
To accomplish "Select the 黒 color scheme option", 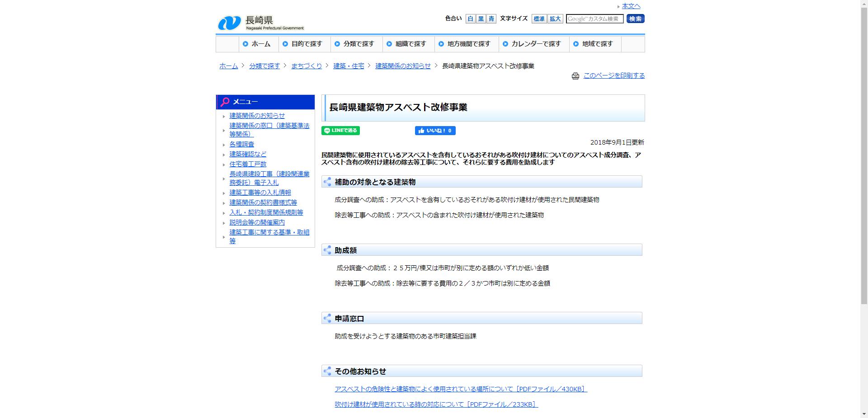I will click(x=481, y=19).
